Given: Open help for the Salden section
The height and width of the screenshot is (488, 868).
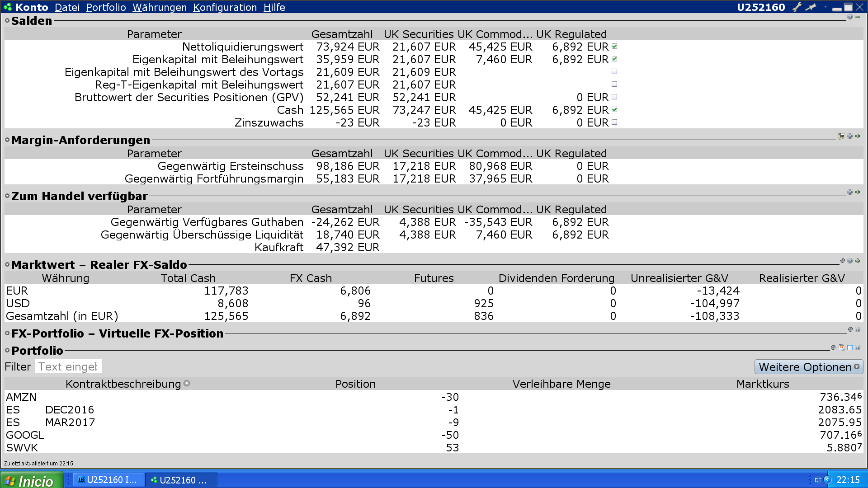Looking at the screenshot, I should pos(849,17).
